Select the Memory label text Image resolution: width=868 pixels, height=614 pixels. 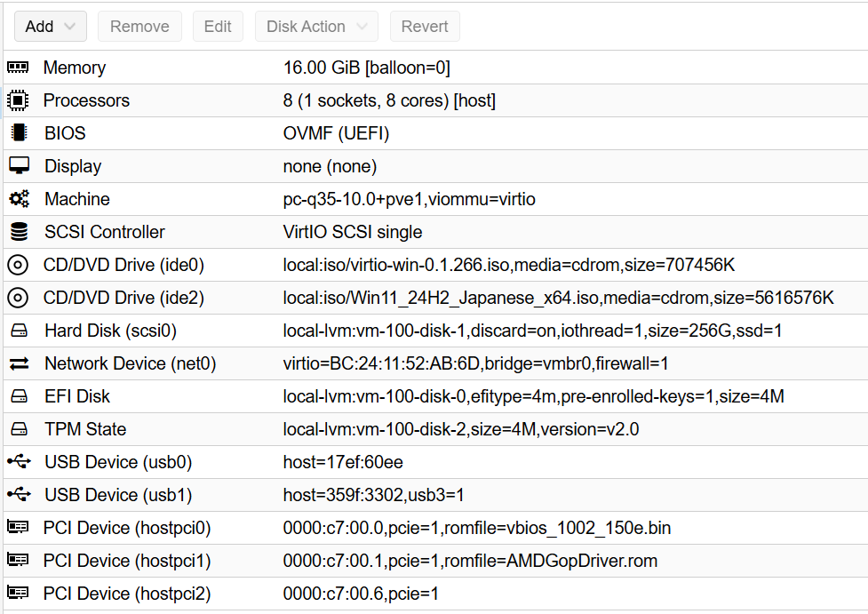click(x=75, y=68)
